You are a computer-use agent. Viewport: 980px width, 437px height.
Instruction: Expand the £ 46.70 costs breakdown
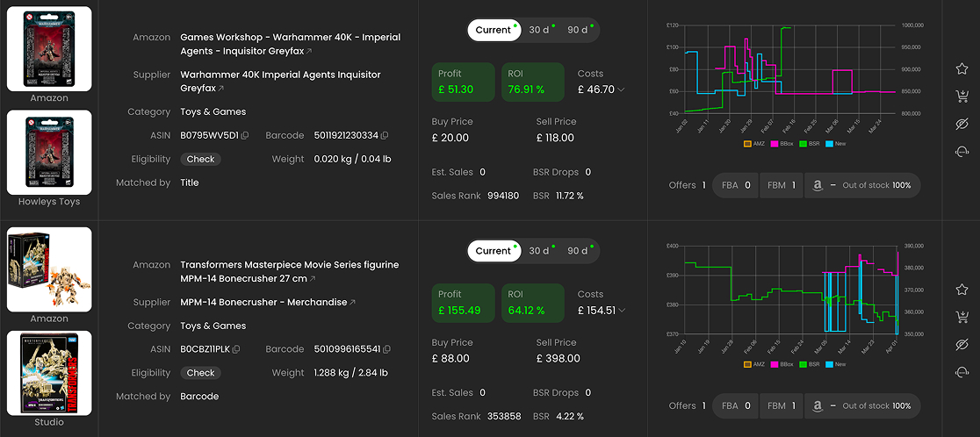tap(621, 90)
